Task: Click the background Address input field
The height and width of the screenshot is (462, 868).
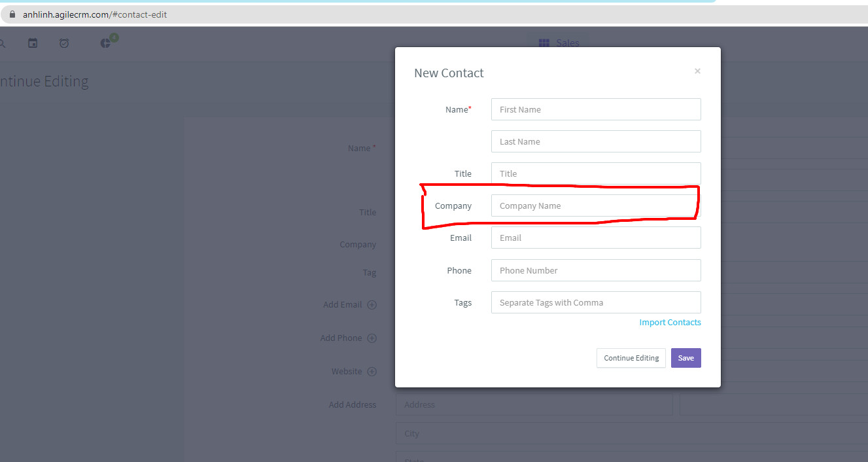Action: [x=534, y=404]
